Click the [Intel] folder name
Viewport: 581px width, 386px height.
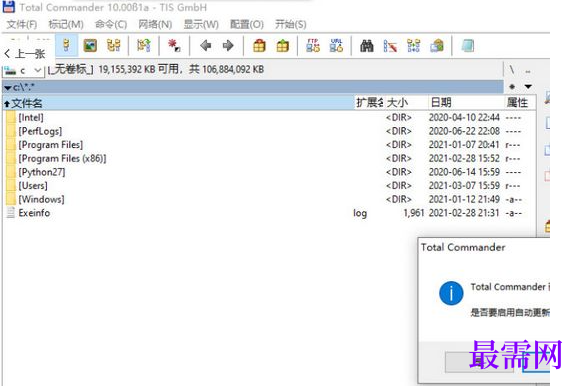pos(31,117)
